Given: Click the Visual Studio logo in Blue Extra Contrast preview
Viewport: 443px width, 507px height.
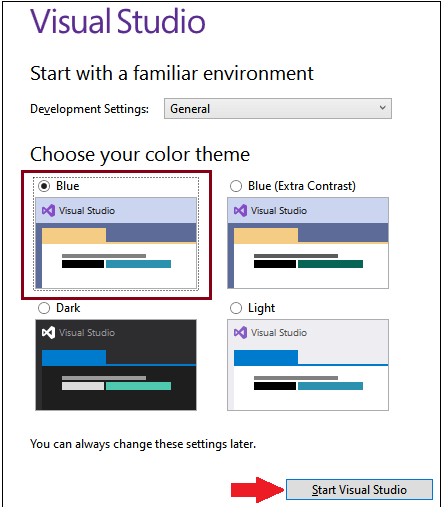Looking at the screenshot, I should [x=240, y=211].
